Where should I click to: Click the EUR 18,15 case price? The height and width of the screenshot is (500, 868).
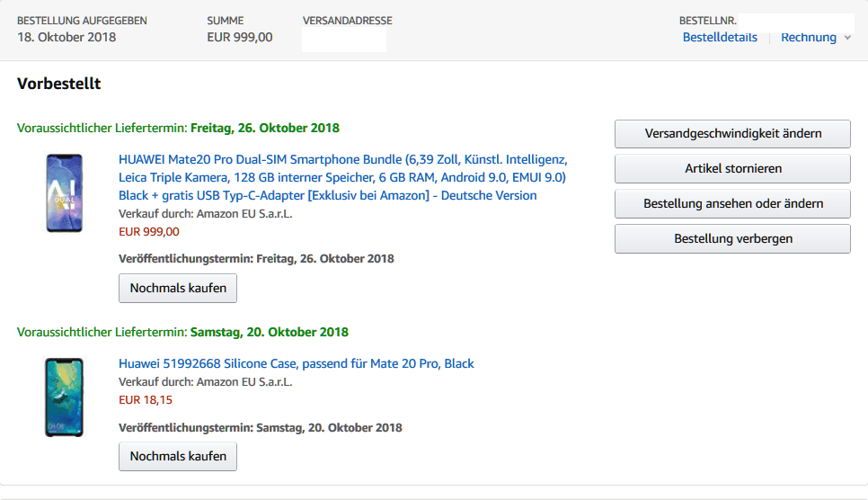[146, 399]
